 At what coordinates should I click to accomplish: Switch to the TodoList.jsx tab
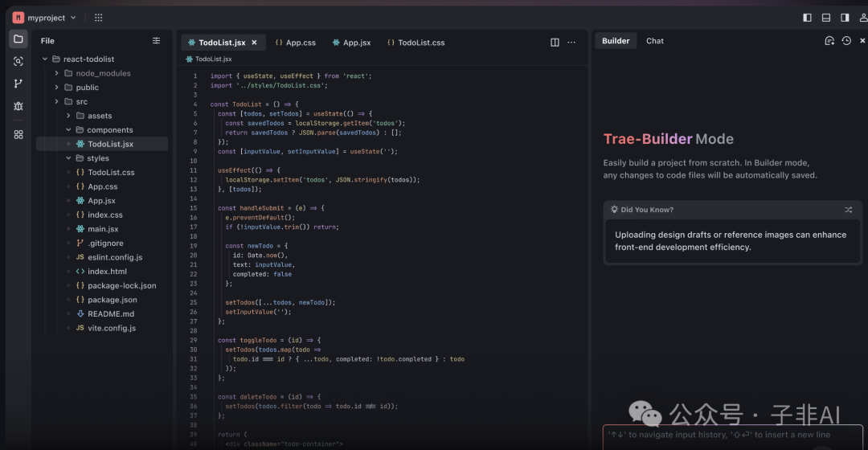[x=222, y=42]
